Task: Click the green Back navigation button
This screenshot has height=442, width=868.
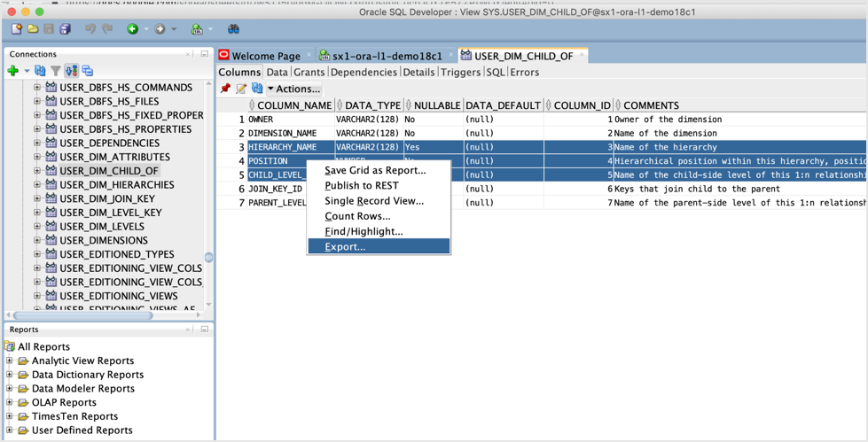Action: point(132,28)
